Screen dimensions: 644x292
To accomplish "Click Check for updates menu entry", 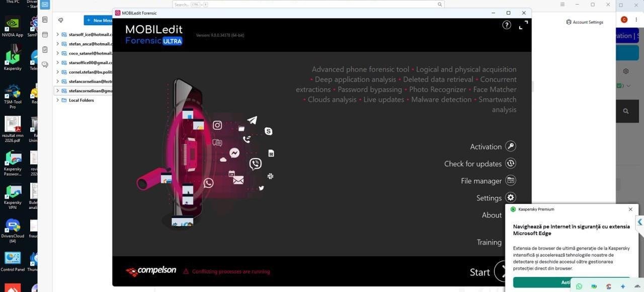I will pyautogui.click(x=473, y=164).
